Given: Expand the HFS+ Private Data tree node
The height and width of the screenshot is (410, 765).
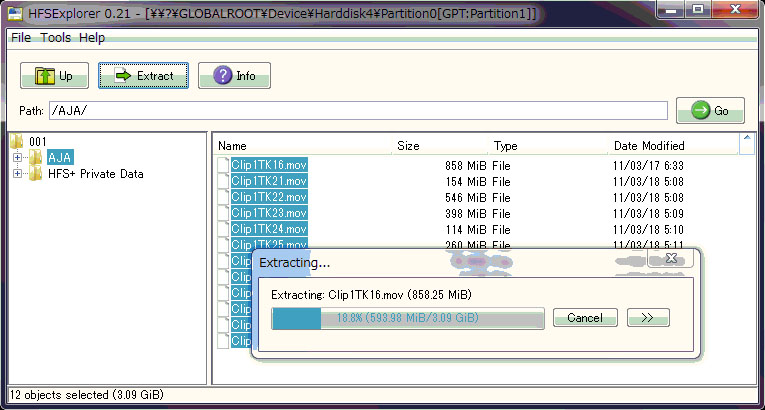Looking at the screenshot, I should tap(18, 174).
